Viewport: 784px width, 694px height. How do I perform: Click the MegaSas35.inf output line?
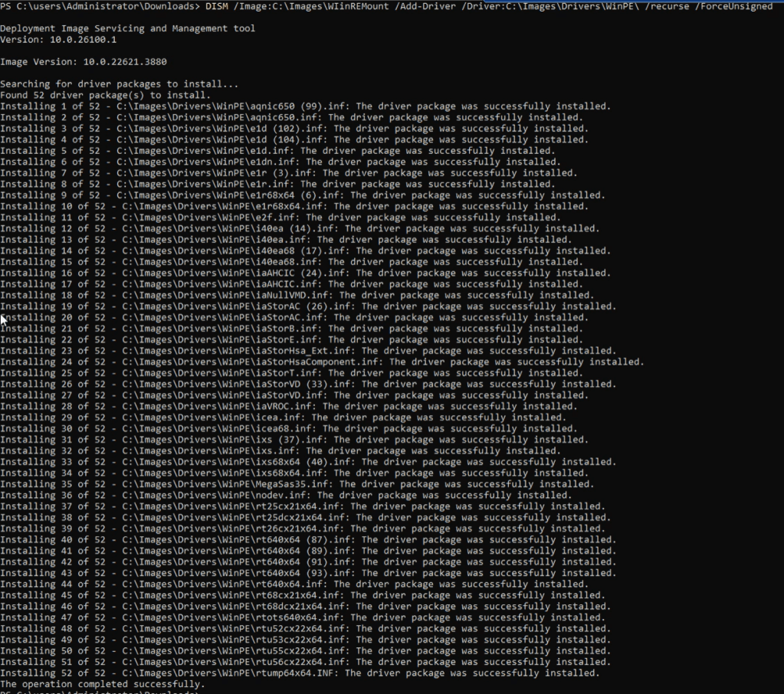[297, 484]
